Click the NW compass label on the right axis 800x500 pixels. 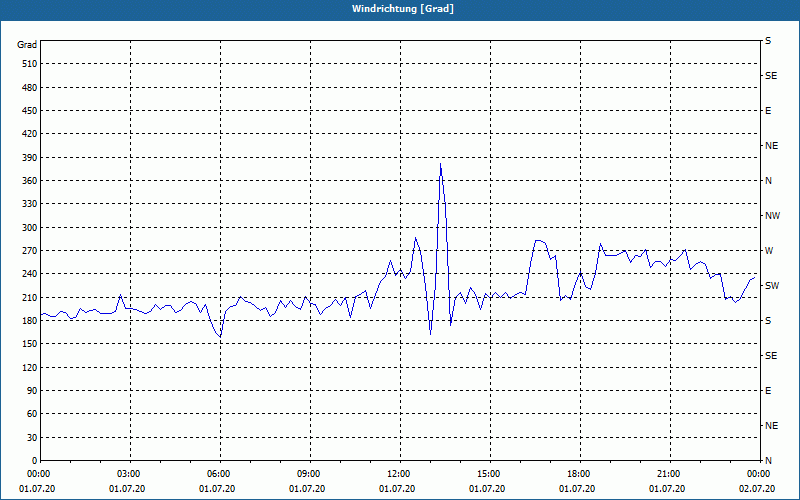pos(772,216)
